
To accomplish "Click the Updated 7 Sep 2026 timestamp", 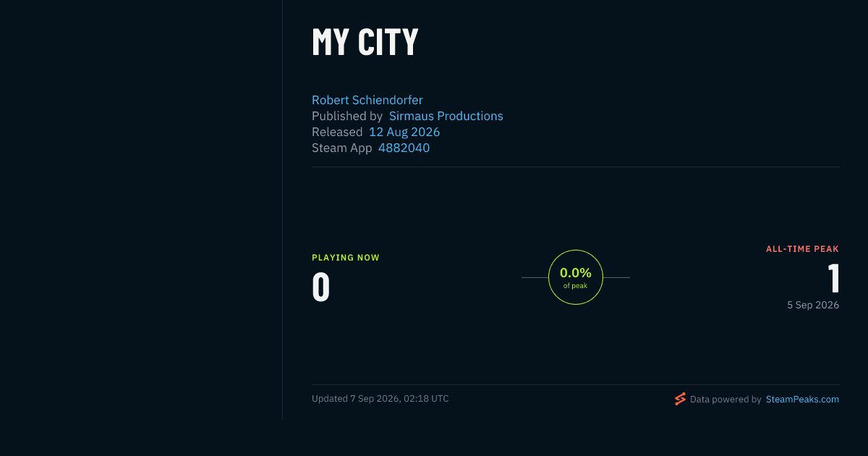I will pos(380,399).
